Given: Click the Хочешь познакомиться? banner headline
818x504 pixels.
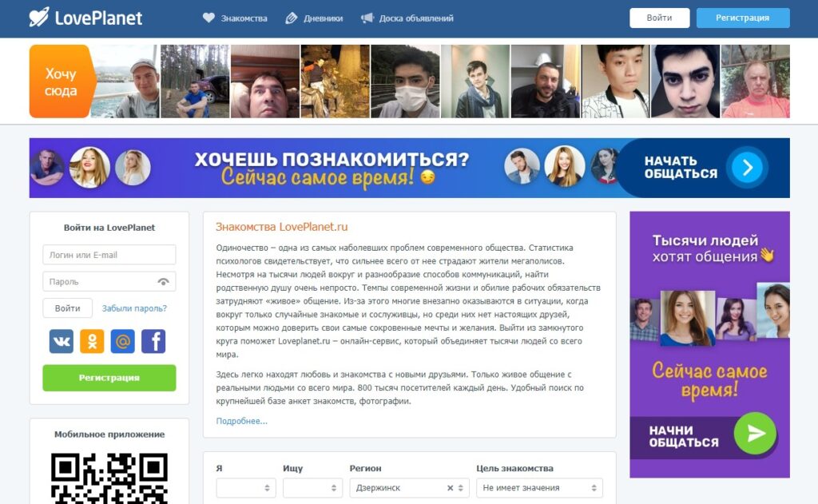Looking at the screenshot, I should tap(332, 159).
